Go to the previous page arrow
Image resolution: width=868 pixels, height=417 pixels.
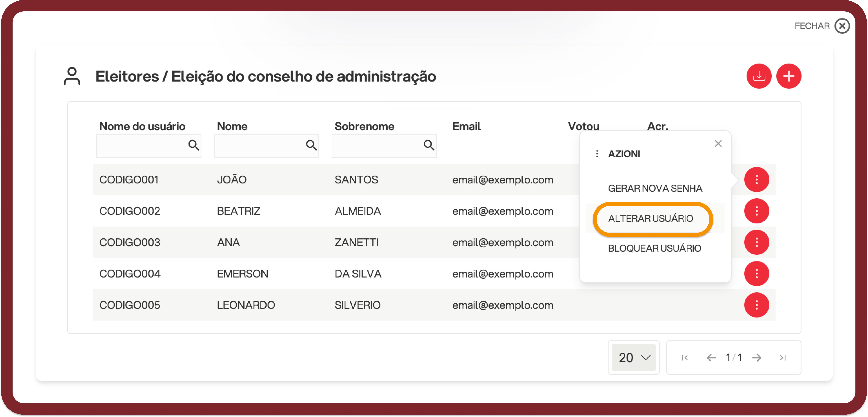711,357
